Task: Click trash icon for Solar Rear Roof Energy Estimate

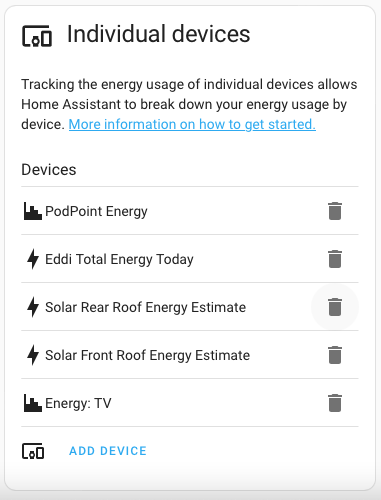Action: (x=335, y=307)
